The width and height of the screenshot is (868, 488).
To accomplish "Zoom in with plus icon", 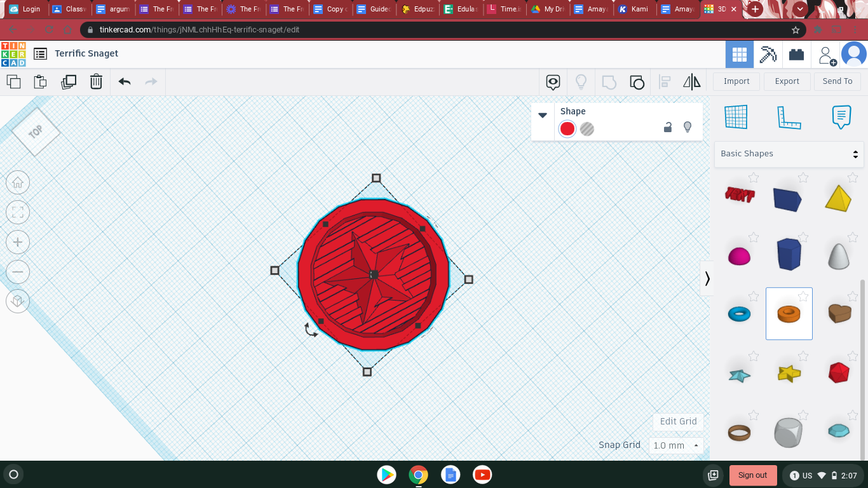I will pyautogui.click(x=18, y=242).
